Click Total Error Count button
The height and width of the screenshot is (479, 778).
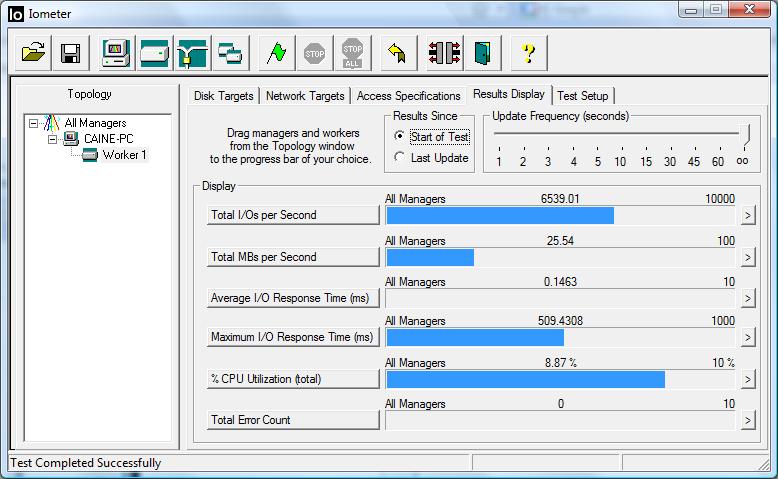(293, 420)
